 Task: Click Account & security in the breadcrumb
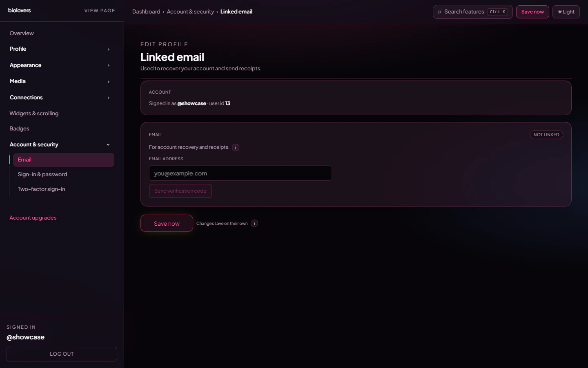point(190,11)
